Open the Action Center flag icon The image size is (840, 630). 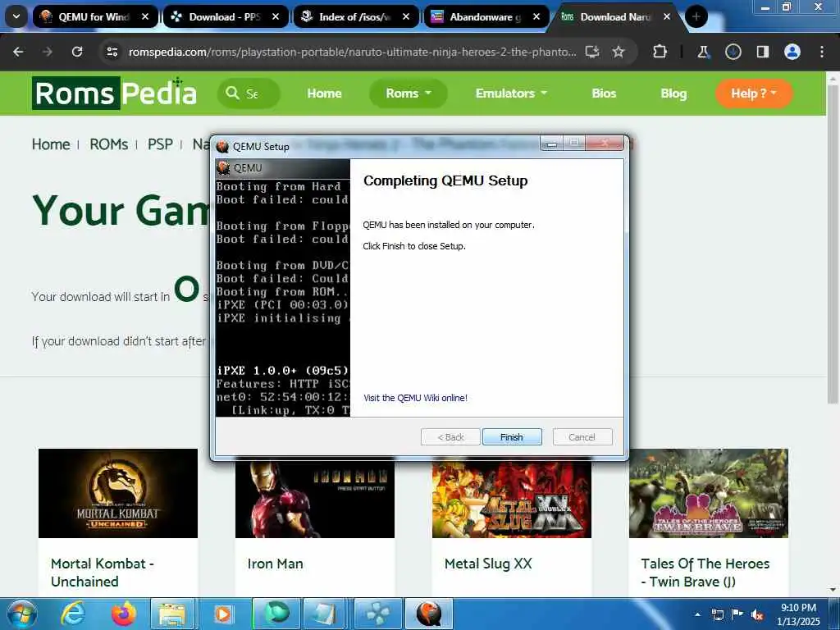pyautogui.click(x=737, y=614)
